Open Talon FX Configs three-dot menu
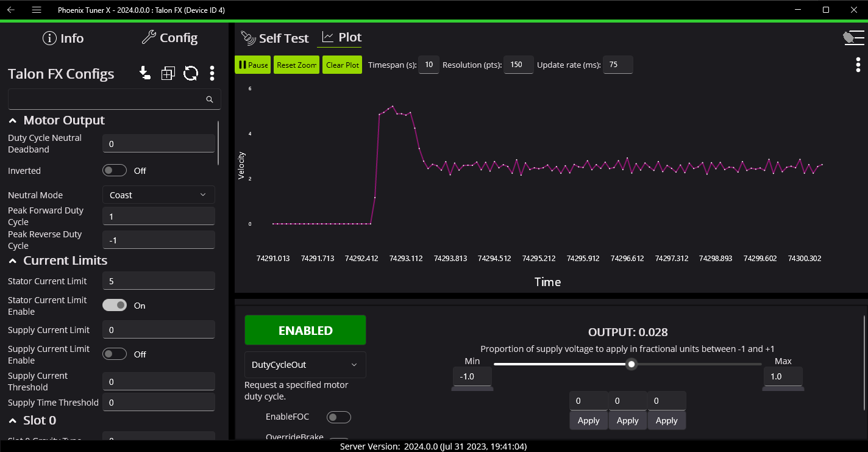868x452 pixels. click(x=212, y=74)
